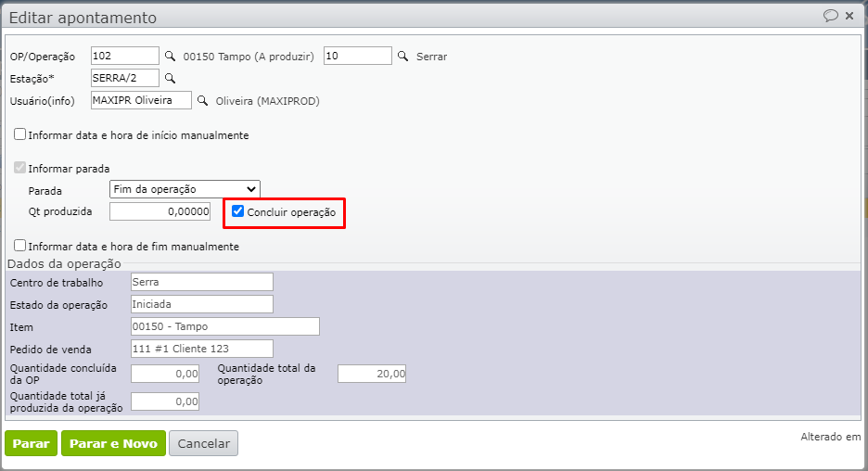
Task: Open station lookup next to SERRA/2
Action: point(169,78)
